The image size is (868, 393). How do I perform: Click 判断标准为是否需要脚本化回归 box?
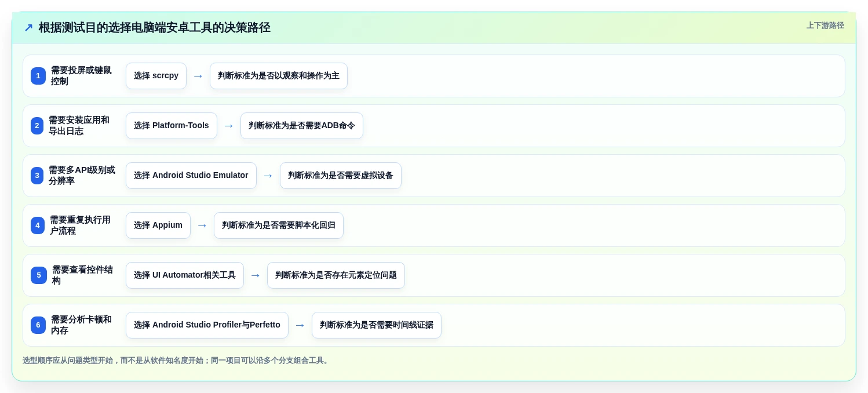point(279,225)
